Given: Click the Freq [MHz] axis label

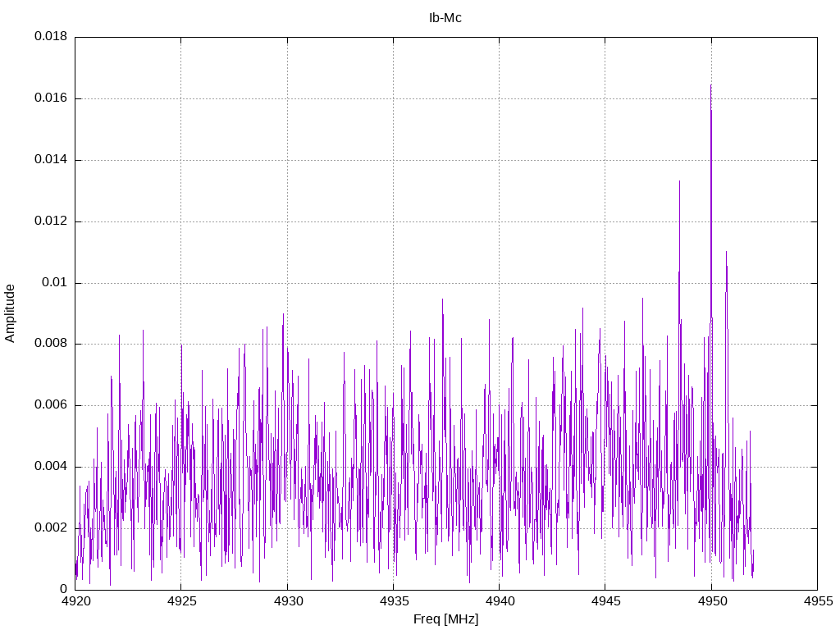Looking at the screenshot, I should (445, 619).
